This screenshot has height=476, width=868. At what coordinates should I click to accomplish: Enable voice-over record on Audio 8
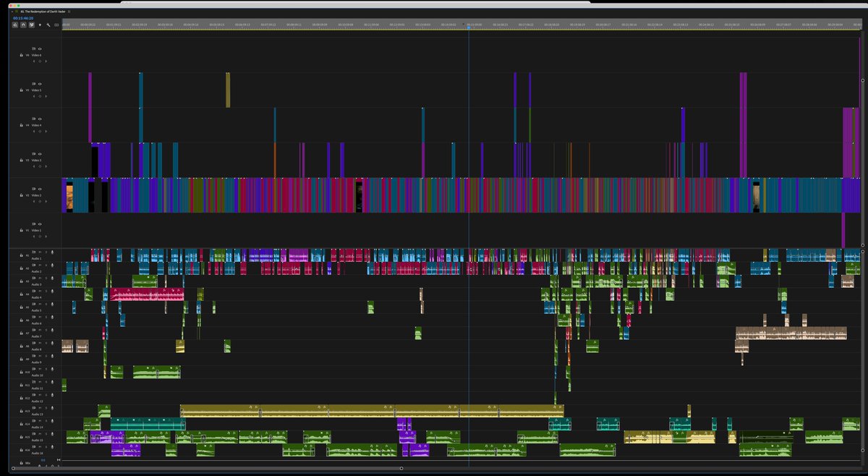pyautogui.click(x=52, y=343)
